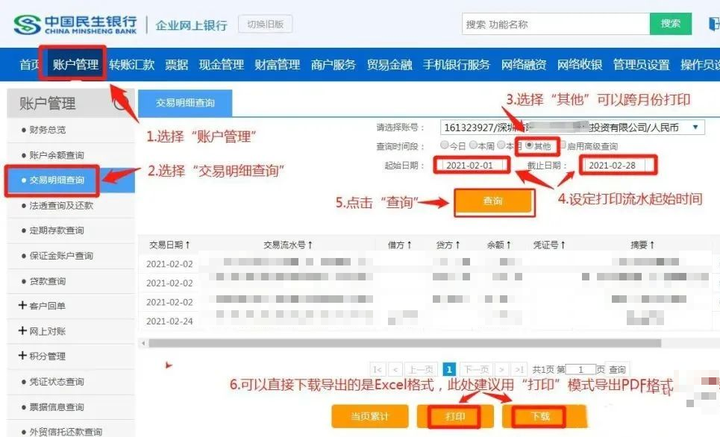Screen dimensions: 720x437
Task: Sort by 余额 column arrow
Action: [x=508, y=245]
